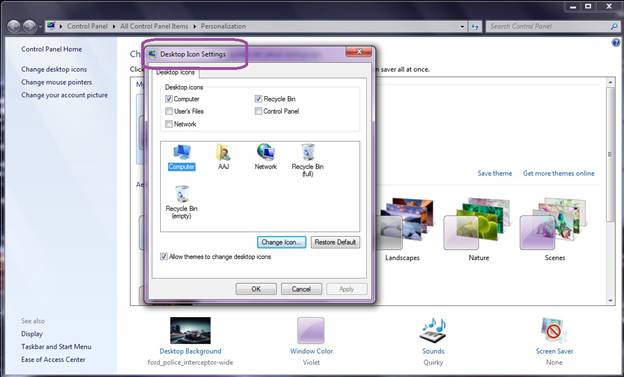
Task: Toggle Allow themes to change desktop icons
Action: click(x=164, y=256)
